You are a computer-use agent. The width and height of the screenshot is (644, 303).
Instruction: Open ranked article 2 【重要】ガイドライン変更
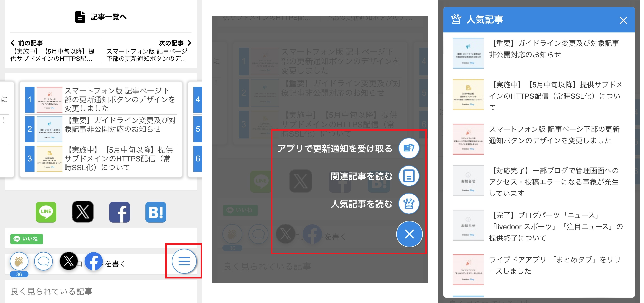click(x=101, y=129)
